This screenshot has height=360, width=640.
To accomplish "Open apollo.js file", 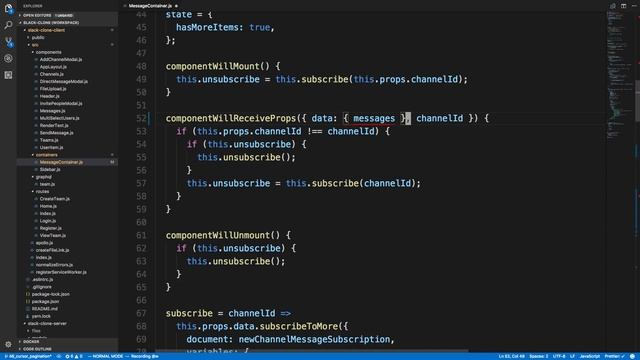I will [44, 243].
